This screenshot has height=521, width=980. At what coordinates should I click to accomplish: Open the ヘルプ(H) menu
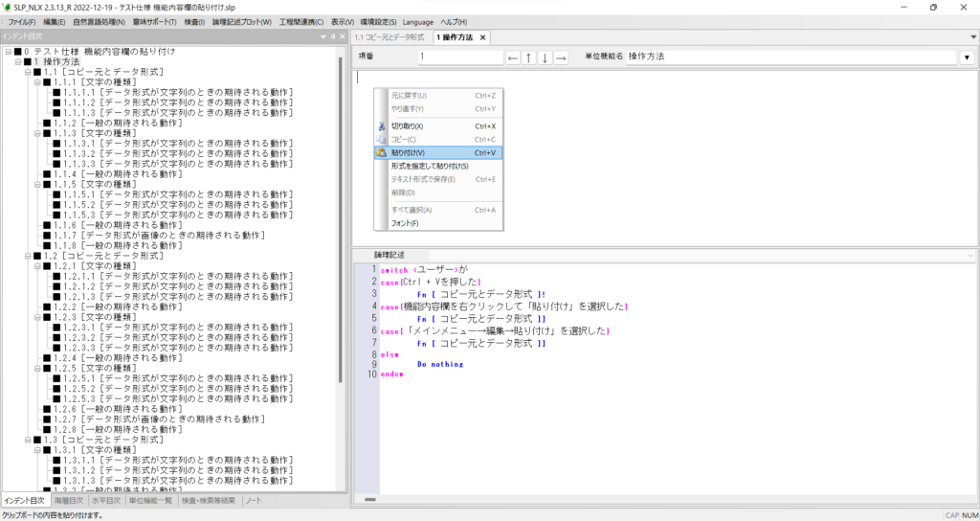pyautogui.click(x=455, y=22)
